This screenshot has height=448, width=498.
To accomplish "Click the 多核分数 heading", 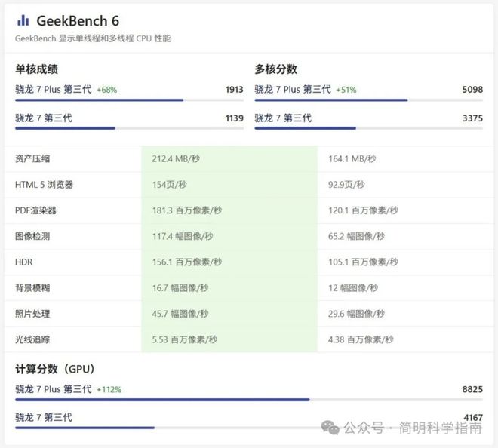I will click(x=275, y=69).
